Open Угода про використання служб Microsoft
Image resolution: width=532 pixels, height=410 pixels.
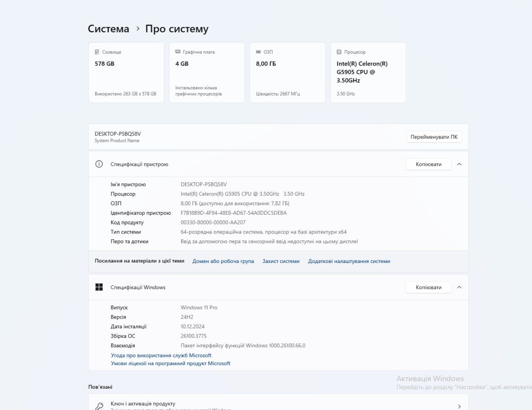click(161, 355)
